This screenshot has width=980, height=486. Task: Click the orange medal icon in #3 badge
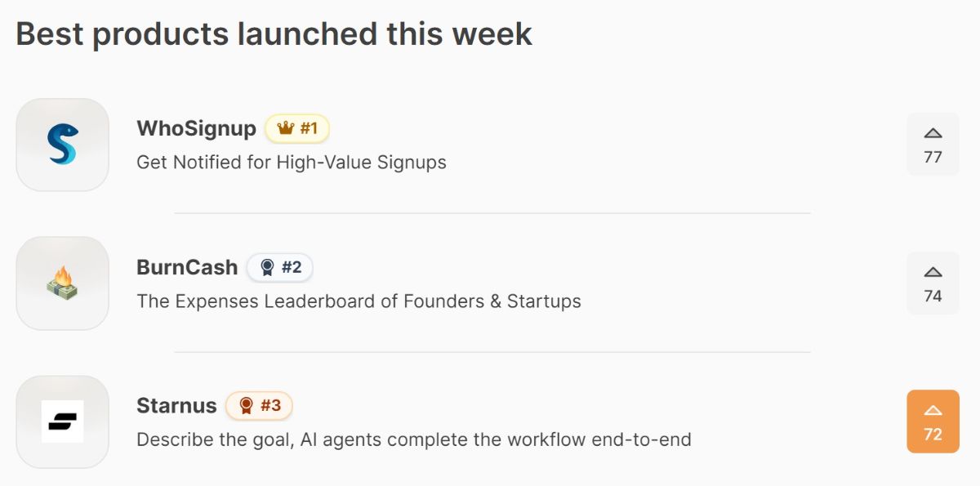pos(245,405)
